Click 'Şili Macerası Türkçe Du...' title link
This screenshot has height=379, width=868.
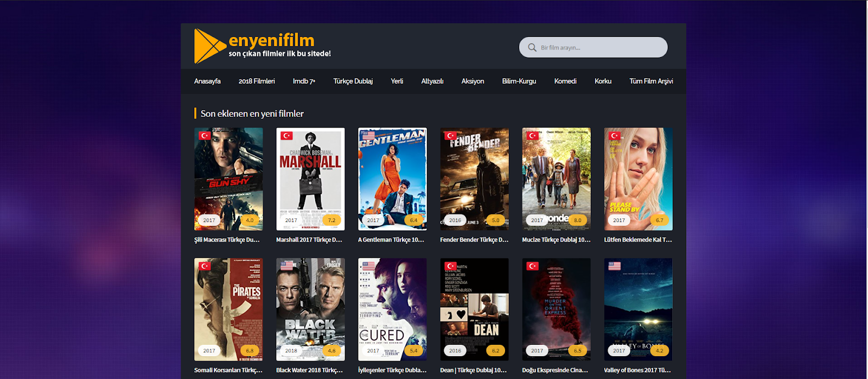pos(227,239)
